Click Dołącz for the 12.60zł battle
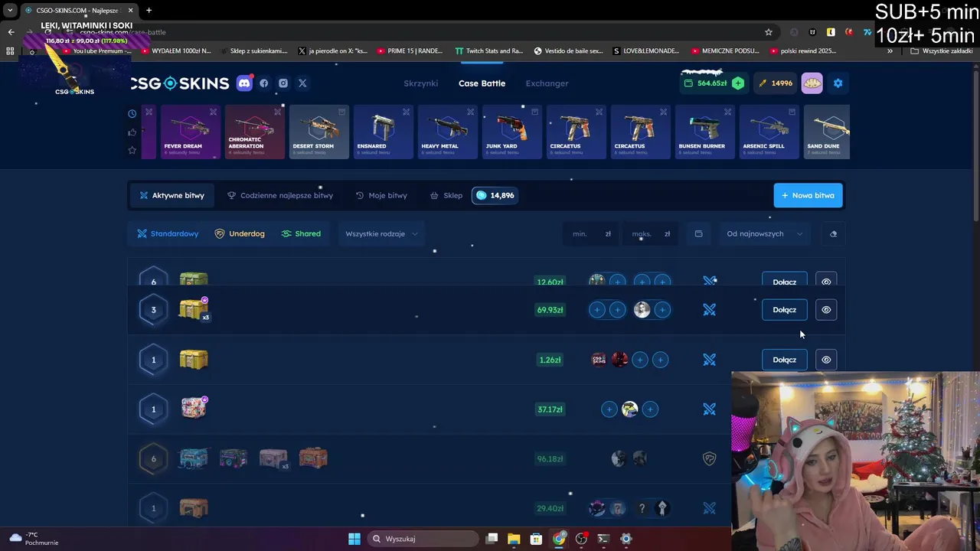Viewport: 980px width, 551px height. coord(784,281)
